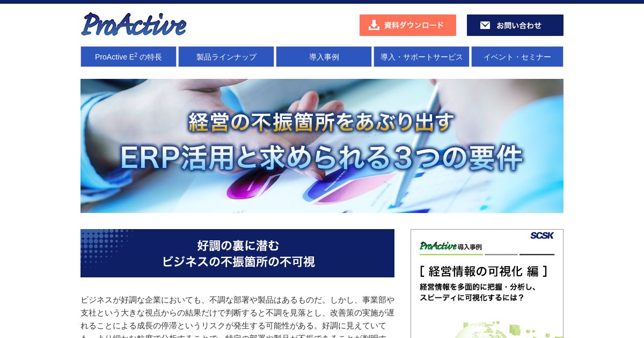Open 導入・サポートサービス menu item

(421, 56)
